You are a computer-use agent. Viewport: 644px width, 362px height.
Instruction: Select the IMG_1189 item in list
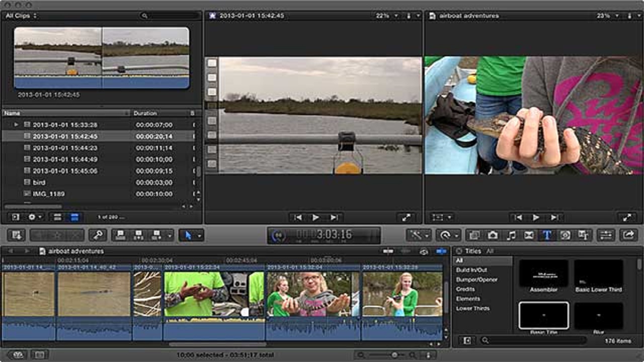pyautogui.click(x=99, y=194)
